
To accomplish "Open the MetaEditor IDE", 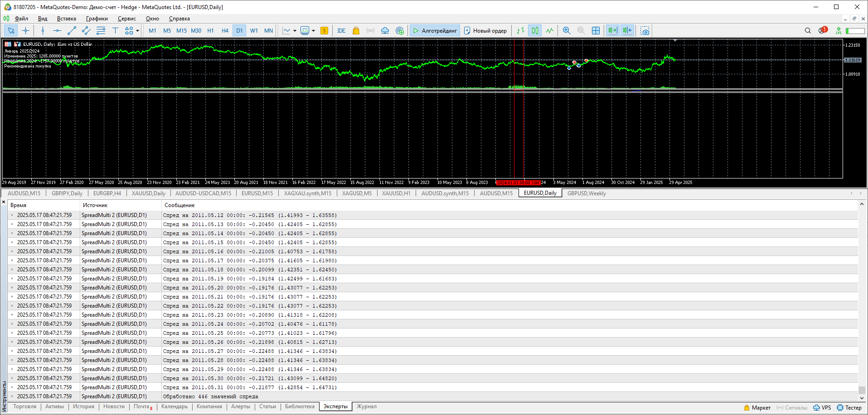I will click(341, 31).
